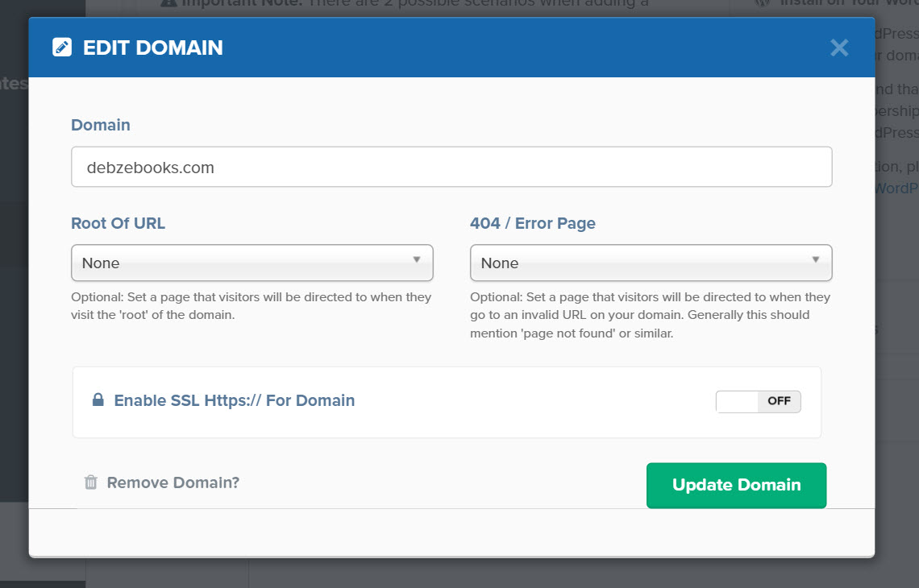Open the Root Of URL dropdown
The height and width of the screenshot is (588, 919).
pyautogui.click(x=252, y=263)
